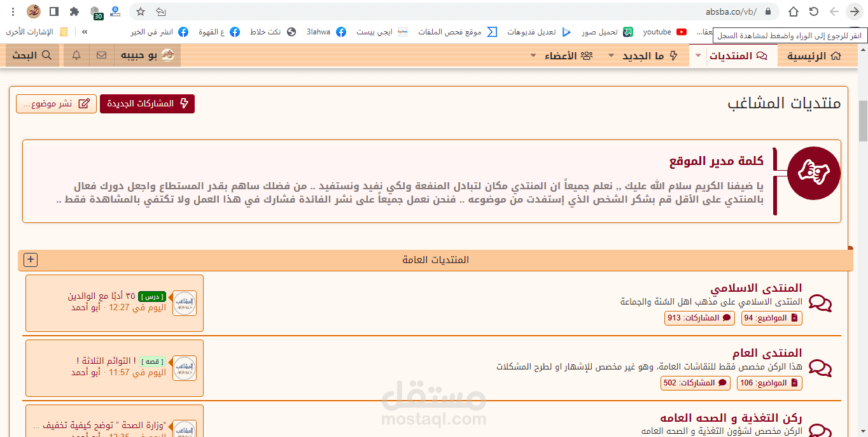Open the inbox envelope icon

click(x=102, y=56)
